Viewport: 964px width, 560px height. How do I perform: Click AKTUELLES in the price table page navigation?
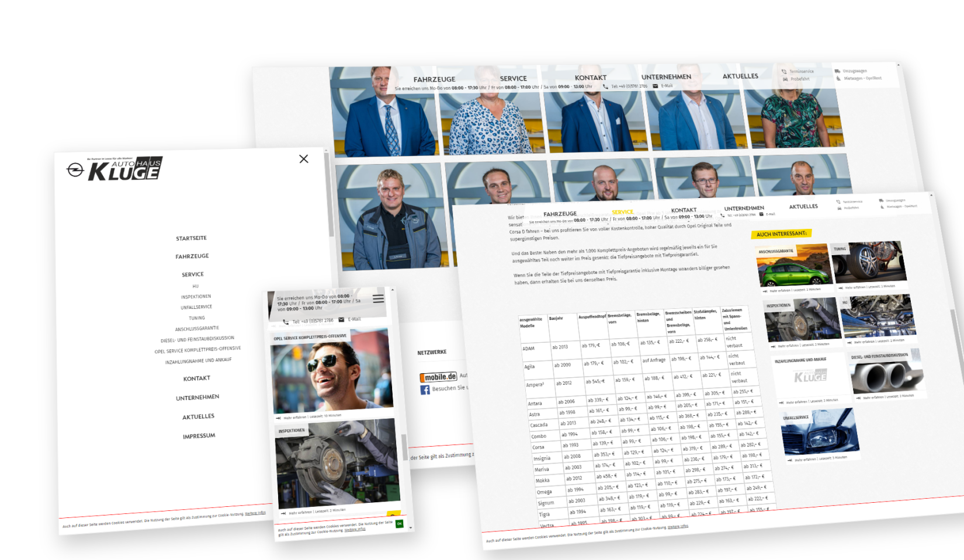click(803, 207)
